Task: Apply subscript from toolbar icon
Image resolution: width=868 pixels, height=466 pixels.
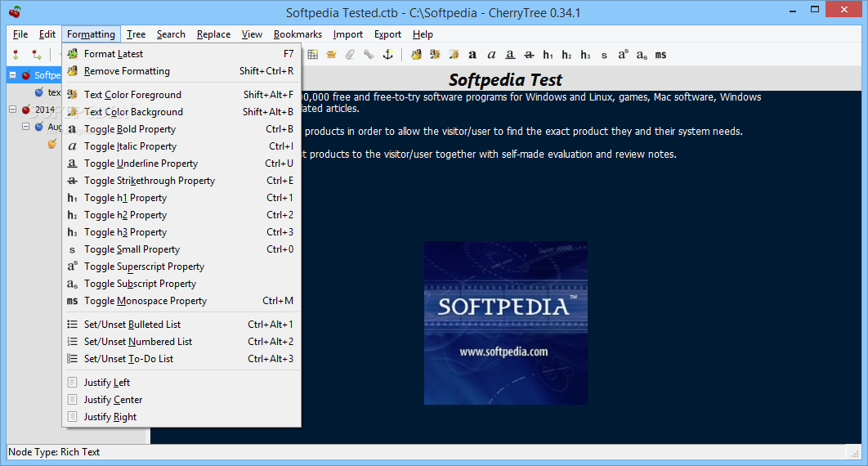Action: pos(642,54)
